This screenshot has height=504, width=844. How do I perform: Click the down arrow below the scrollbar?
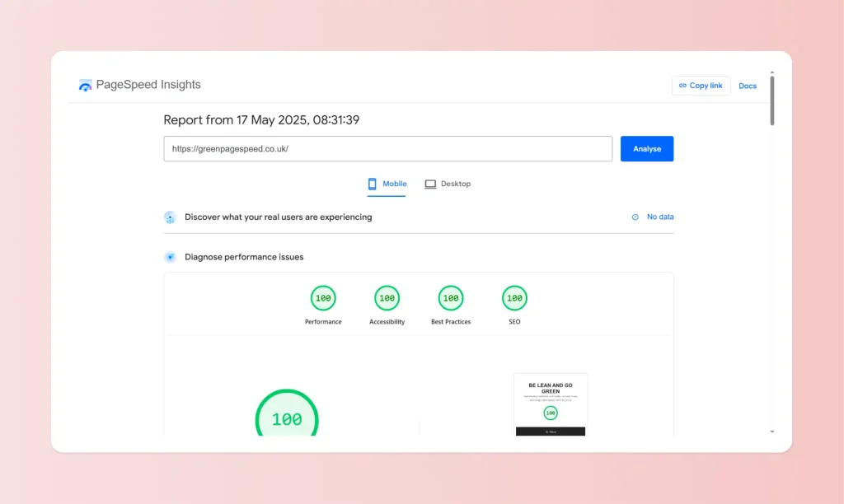[772, 431]
